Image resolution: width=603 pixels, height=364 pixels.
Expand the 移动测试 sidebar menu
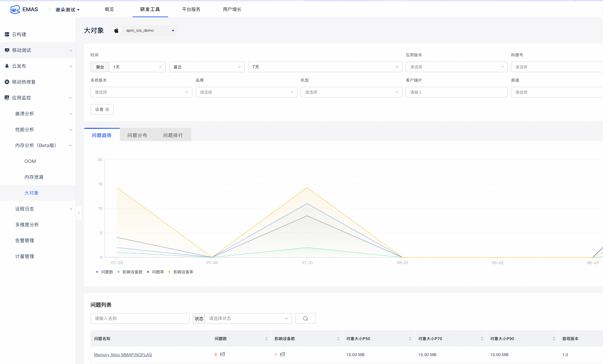point(71,50)
